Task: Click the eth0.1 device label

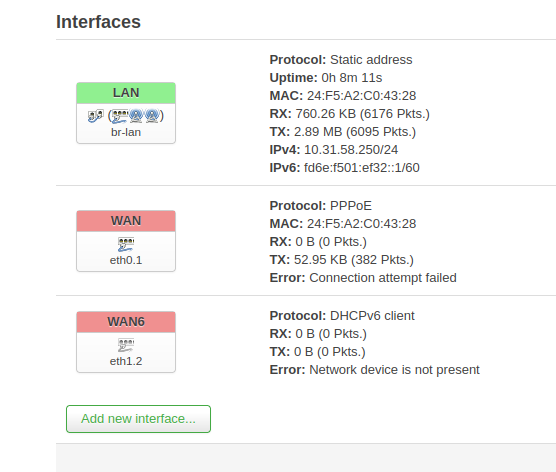Action: (126, 260)
